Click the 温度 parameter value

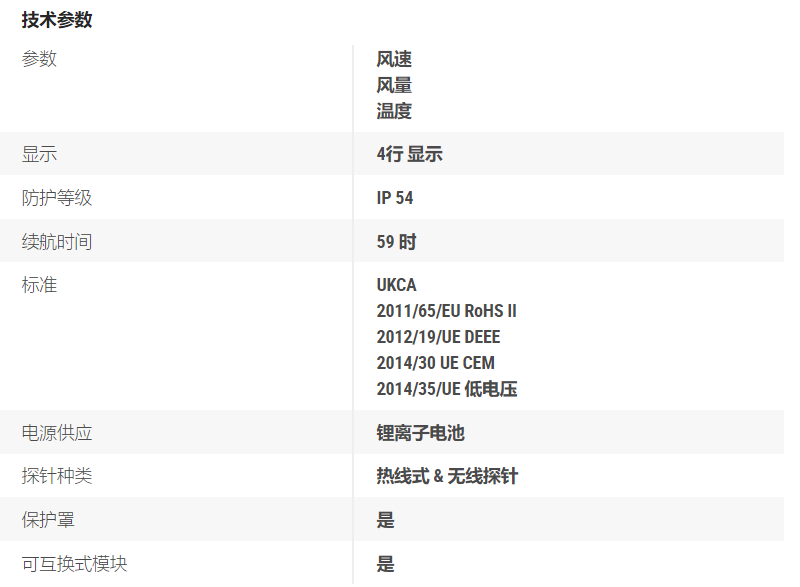coord(394,111)
